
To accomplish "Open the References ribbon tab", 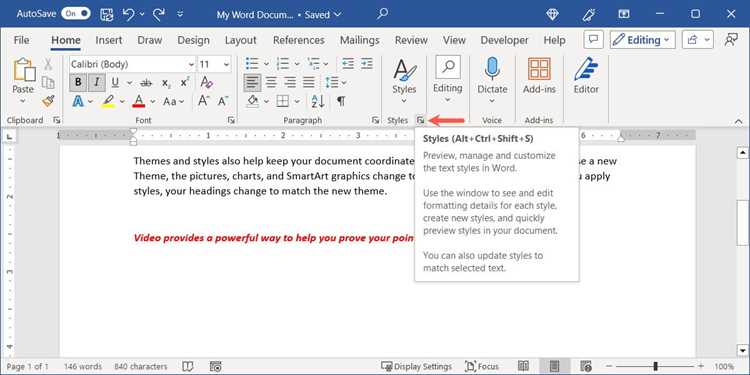I will 298,40.
